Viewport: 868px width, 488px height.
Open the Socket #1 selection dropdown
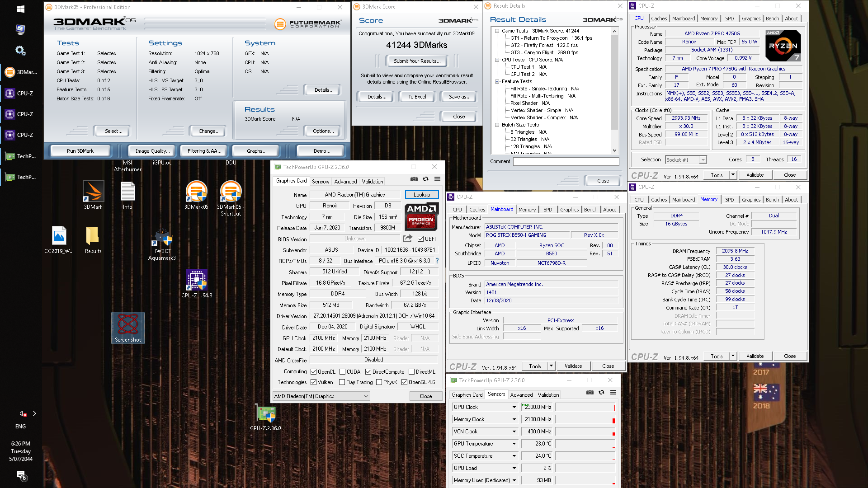click(x=685, y=160)
